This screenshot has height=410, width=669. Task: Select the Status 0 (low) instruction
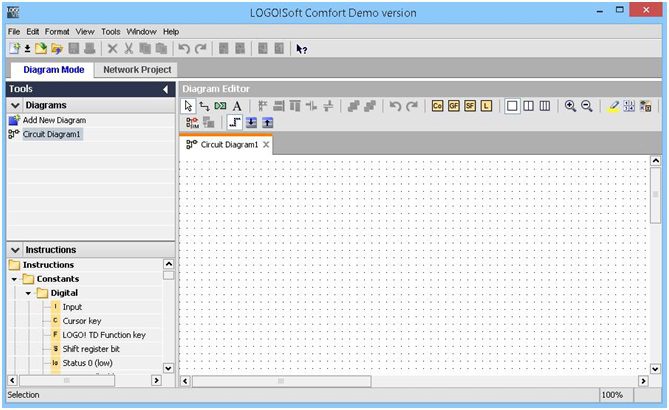click(x=87, y=363)
